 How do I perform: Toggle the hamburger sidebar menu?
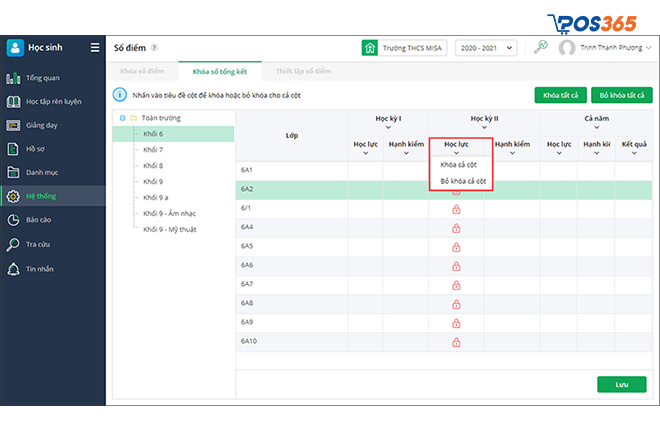click(x=95, y=47)
